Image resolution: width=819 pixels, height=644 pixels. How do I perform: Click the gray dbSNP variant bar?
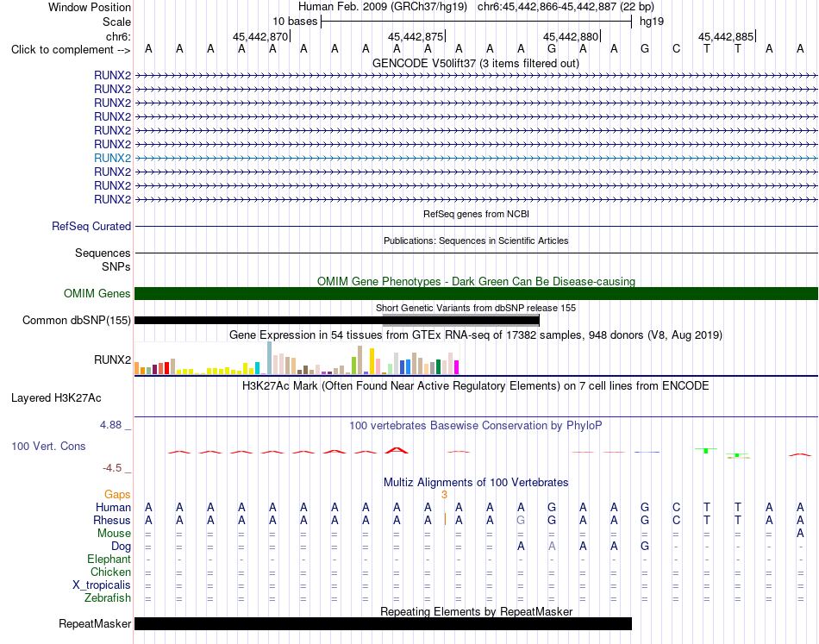tap(460, 320)
